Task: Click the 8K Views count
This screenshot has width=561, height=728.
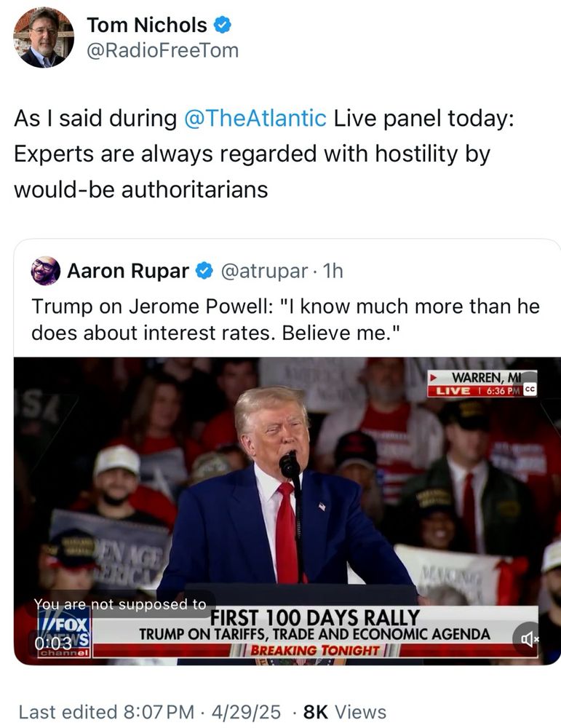Action: click(x=344, y=712)
